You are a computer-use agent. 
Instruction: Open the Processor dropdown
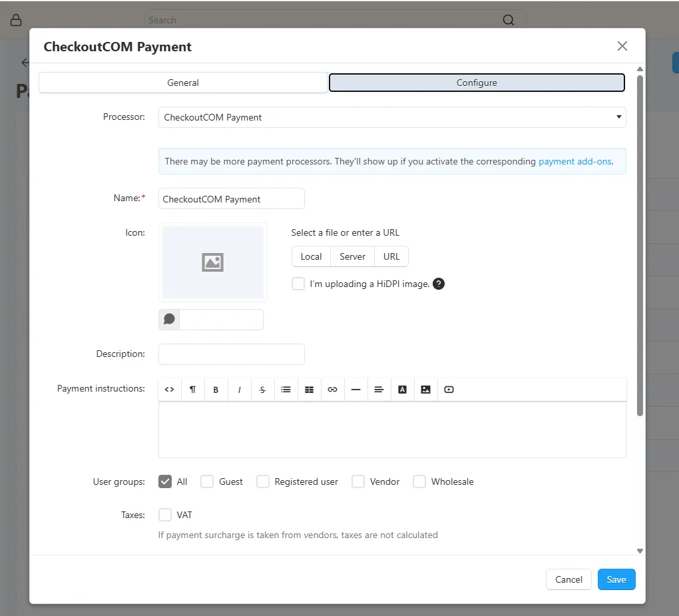(392, 117)
